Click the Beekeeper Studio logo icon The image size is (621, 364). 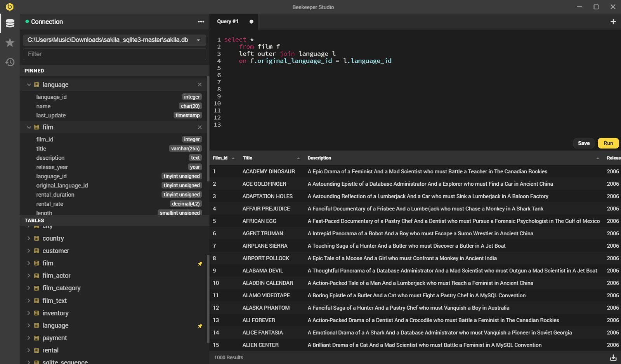pos(10,7)
